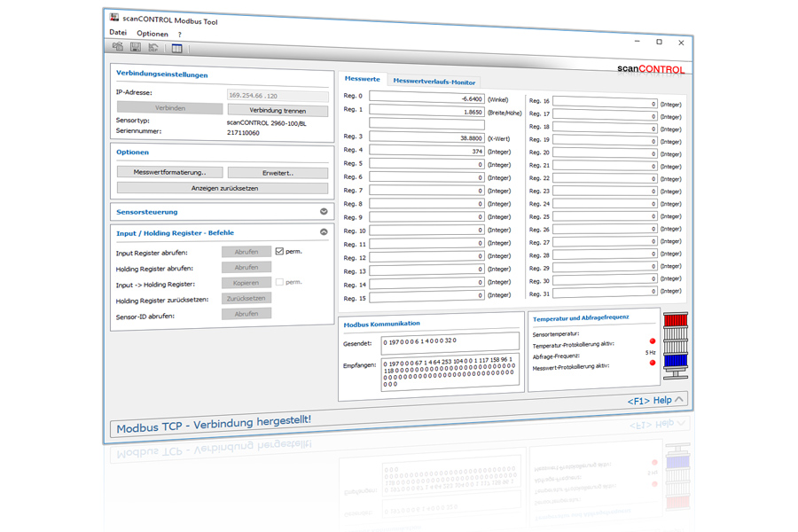The image size is (798, 532).
Task: Click the red Messwert-Protokollierung status indicator
Action: [653, 364]
